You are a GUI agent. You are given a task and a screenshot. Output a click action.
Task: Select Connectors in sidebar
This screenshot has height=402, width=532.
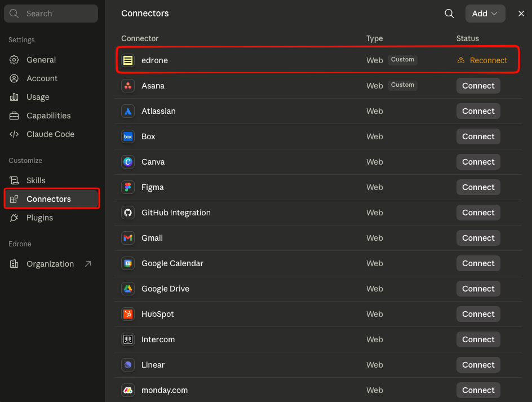pos(52,199)
